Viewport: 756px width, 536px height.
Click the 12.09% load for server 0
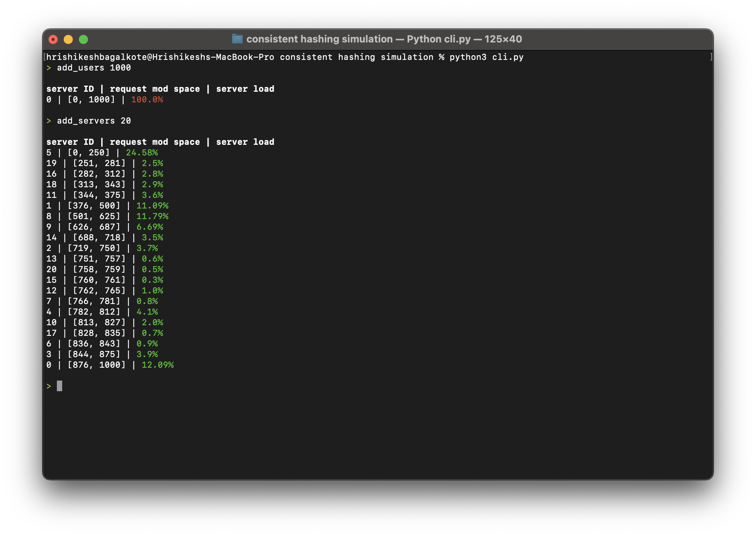click(158, 365)
